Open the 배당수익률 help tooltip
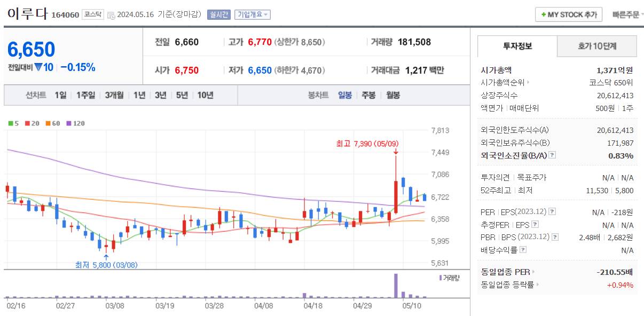 point(523,249)
